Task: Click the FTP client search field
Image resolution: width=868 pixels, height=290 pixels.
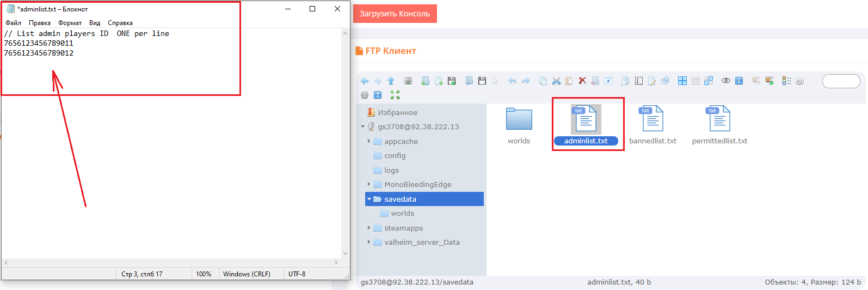Action: coord(841,81)
